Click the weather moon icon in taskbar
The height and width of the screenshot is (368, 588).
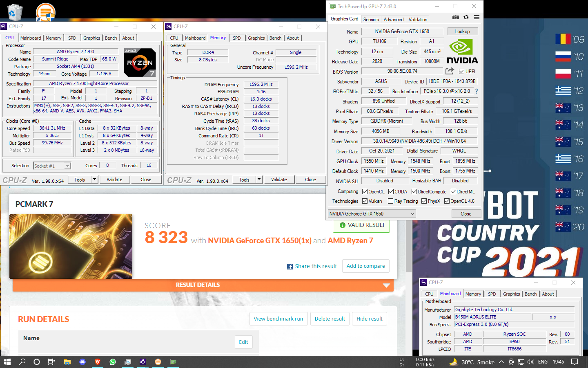tap(453, 362)
